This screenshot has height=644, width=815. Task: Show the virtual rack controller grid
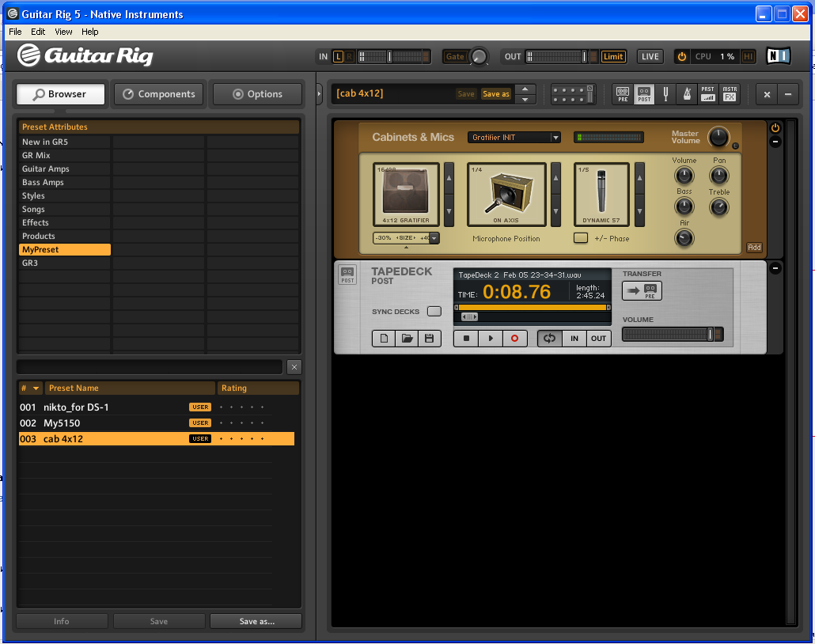tap(572, 94)
